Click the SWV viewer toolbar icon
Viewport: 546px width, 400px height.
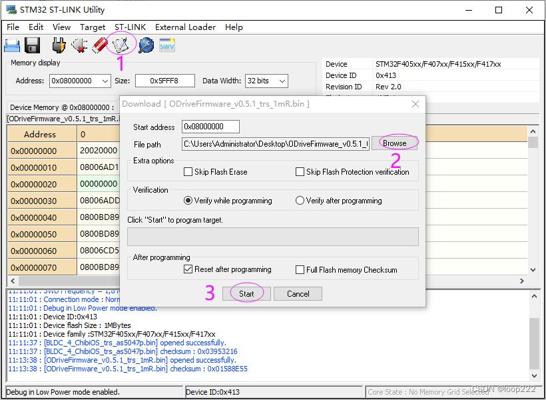click(167, 45)
